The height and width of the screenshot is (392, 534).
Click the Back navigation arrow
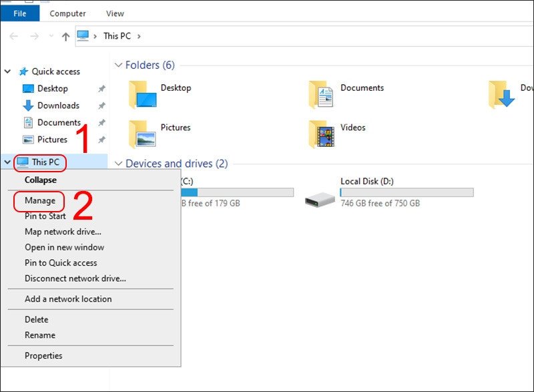[x=15, y=36]
